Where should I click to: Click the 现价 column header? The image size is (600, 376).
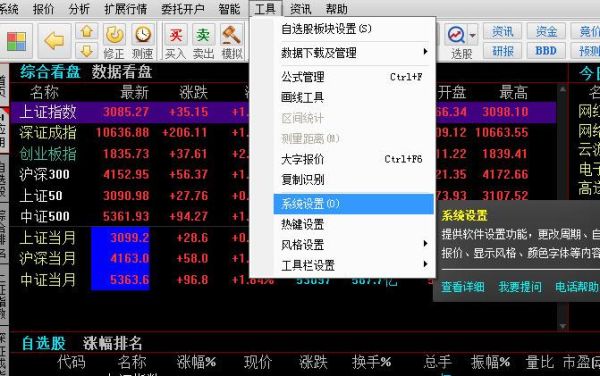[x=258, y=362]
